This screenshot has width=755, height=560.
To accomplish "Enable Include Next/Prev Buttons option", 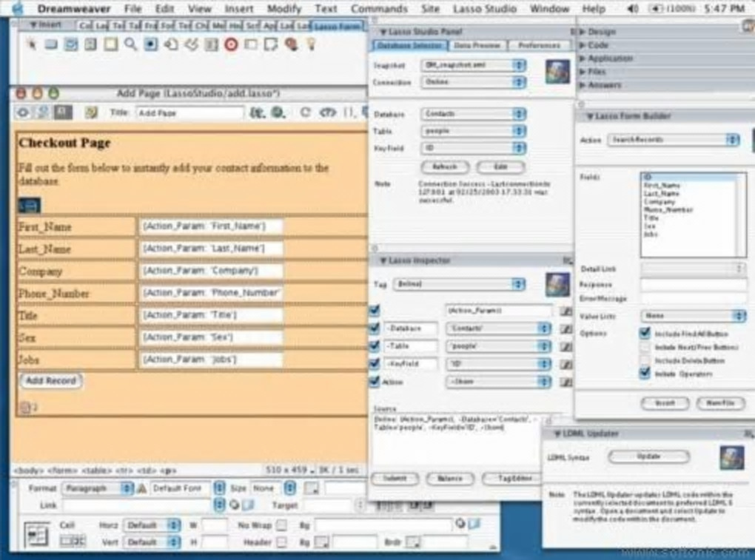I will (x=645, y=347).
